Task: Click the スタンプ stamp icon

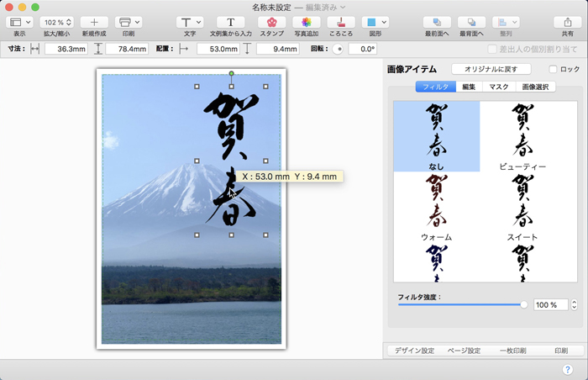Action: (x=271, y=22)
